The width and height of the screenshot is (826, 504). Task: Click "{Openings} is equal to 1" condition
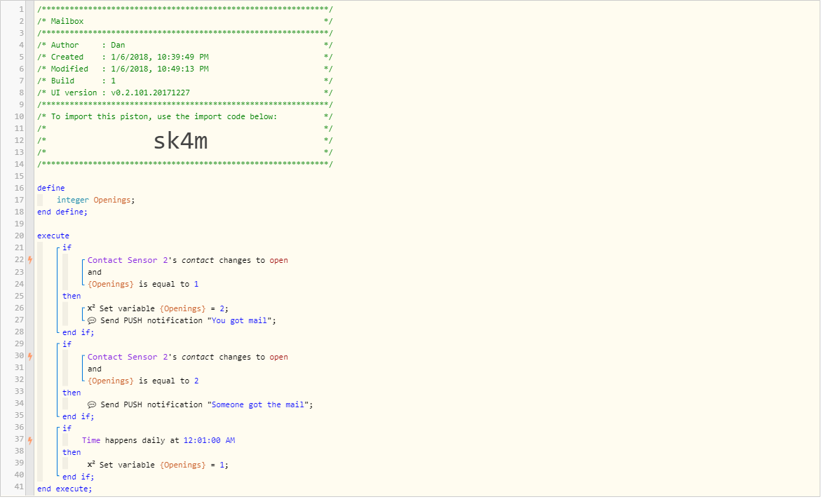pyautogui.click(x=143, y=285)
